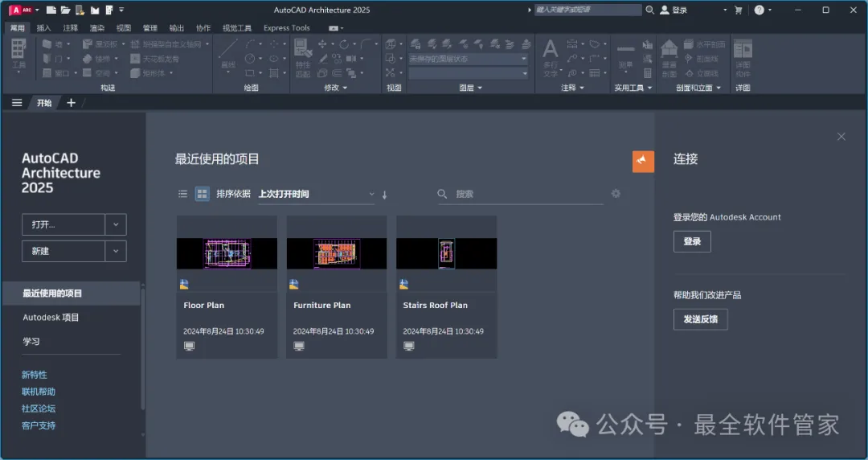The image size is (868, 460).
Task: Add a new drawing tab with plus button
Action: pyautogui.click(x=71, y=102)
